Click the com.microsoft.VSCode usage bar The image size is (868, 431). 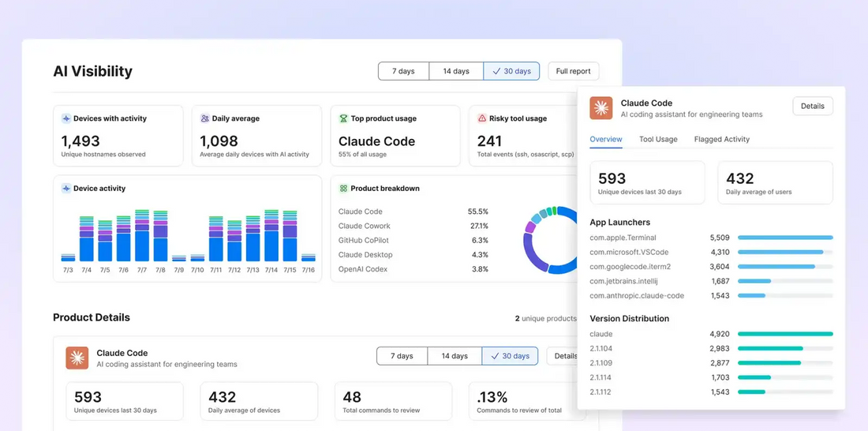coord(785,252)
